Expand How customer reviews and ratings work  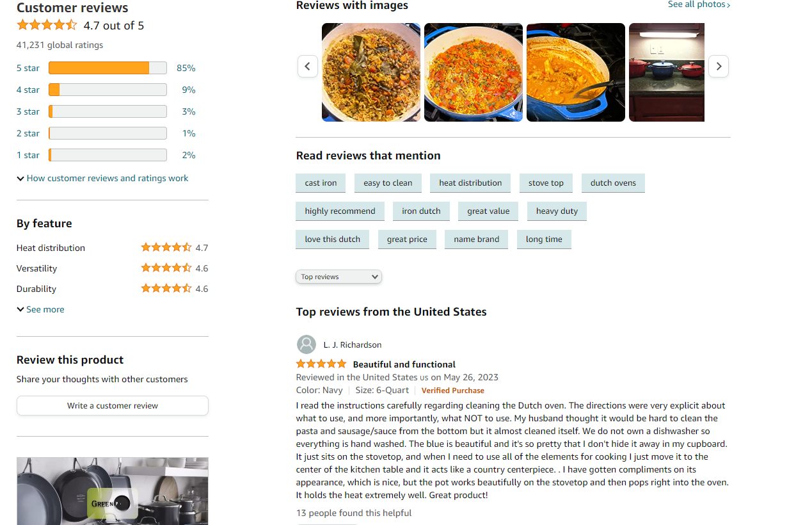pyautogui.click(x=102, y=178)
